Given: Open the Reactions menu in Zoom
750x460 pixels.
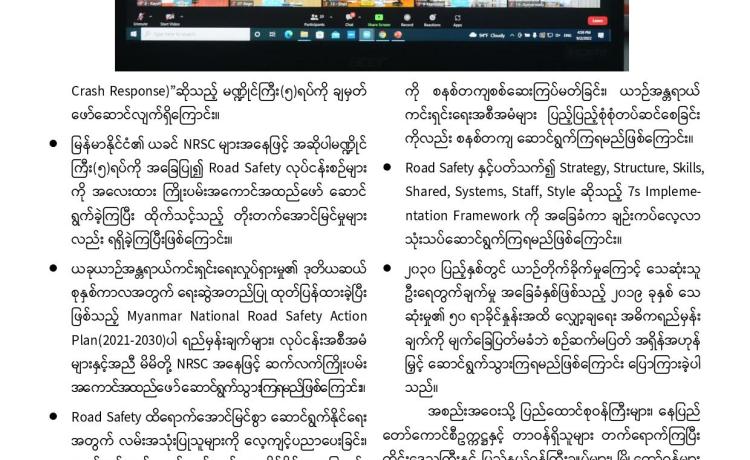Looking at the screenshot, I should click(432, 18).
